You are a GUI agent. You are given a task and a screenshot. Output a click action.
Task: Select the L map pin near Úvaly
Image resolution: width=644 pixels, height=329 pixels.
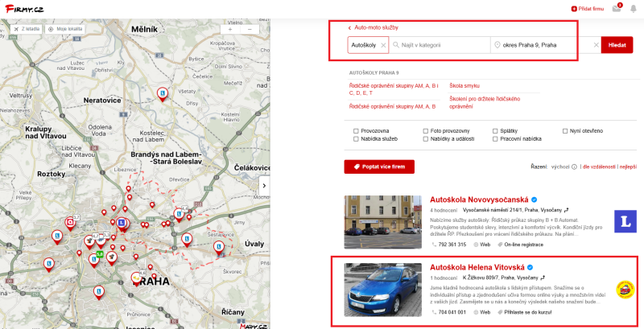(x=218, y=248)
